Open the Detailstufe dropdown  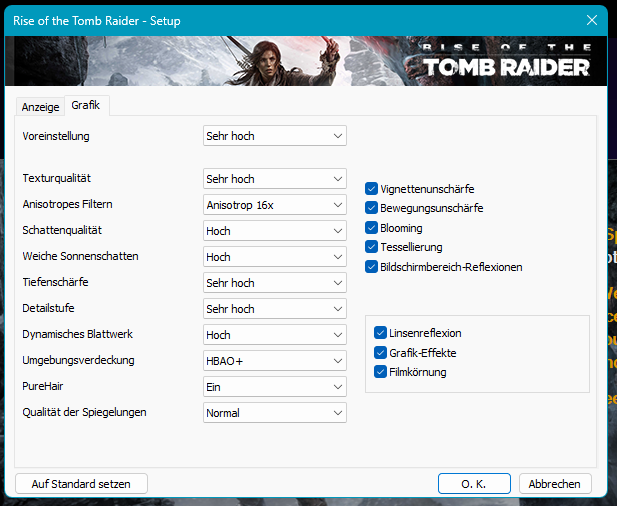[x=275, y=308]
